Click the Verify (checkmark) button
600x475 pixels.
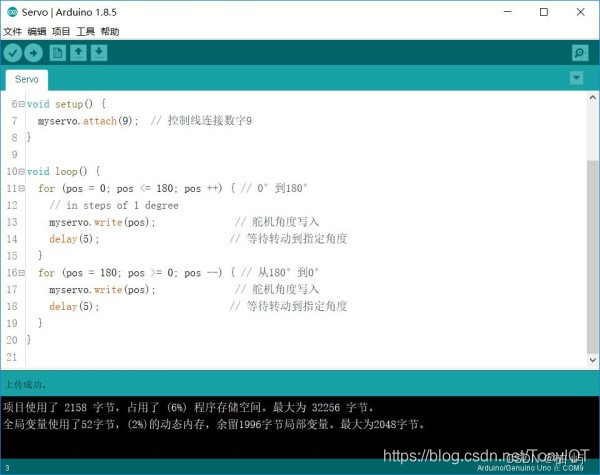13,53
